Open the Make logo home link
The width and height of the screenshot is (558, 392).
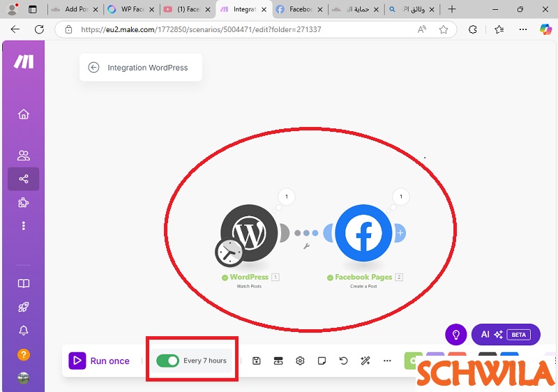click(24, 61)
